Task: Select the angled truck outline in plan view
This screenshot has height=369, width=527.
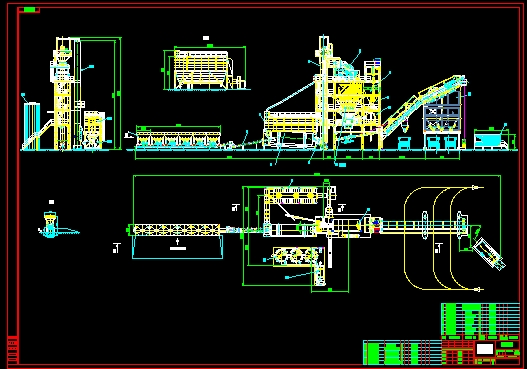Action: pyautogui.click(x=488, y=253)
